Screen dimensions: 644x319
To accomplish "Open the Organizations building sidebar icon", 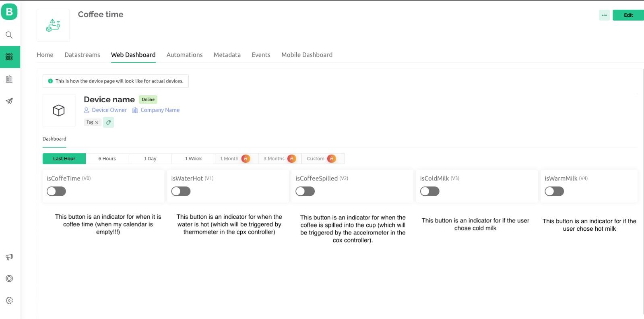I will pyautogui.click(x=9, y=79).
